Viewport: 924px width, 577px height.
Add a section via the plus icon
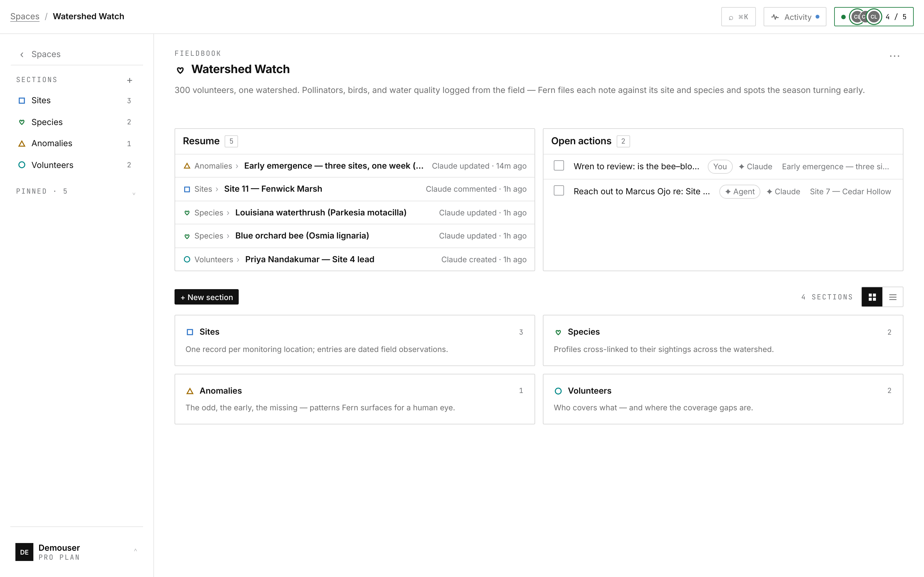(x=129, y=80)
